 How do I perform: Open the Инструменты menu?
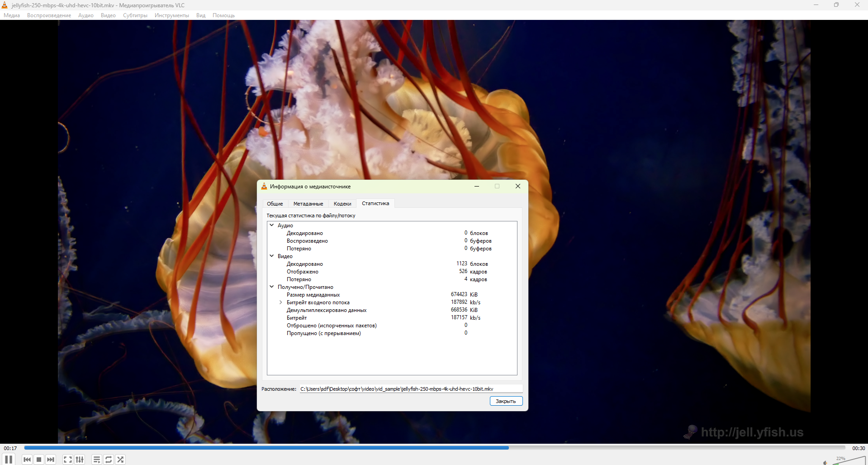click(172, 15)
